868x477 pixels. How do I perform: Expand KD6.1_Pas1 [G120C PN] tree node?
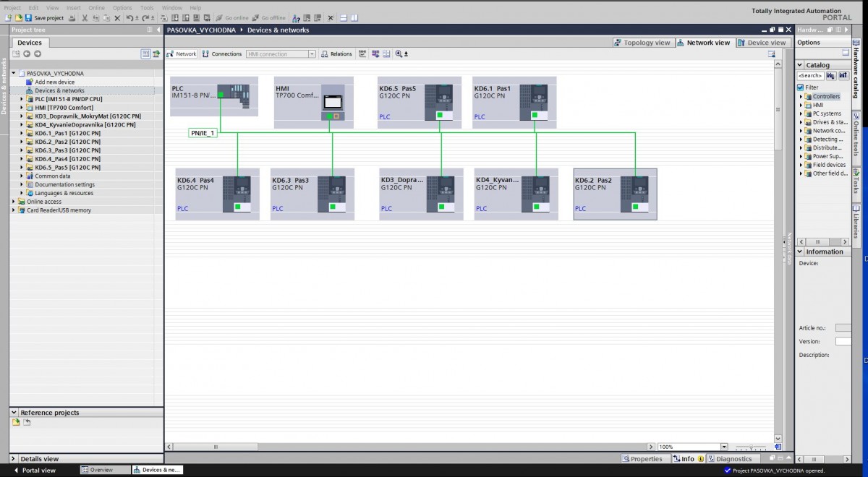[22, 133]
